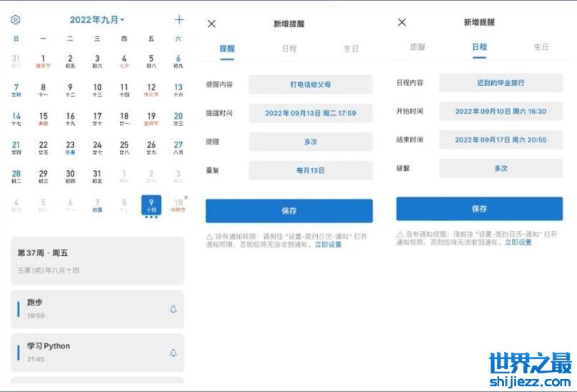This screenshot has height=392, width=577.
Task: Open calendar settings gear icon
Action: (16, 20)
